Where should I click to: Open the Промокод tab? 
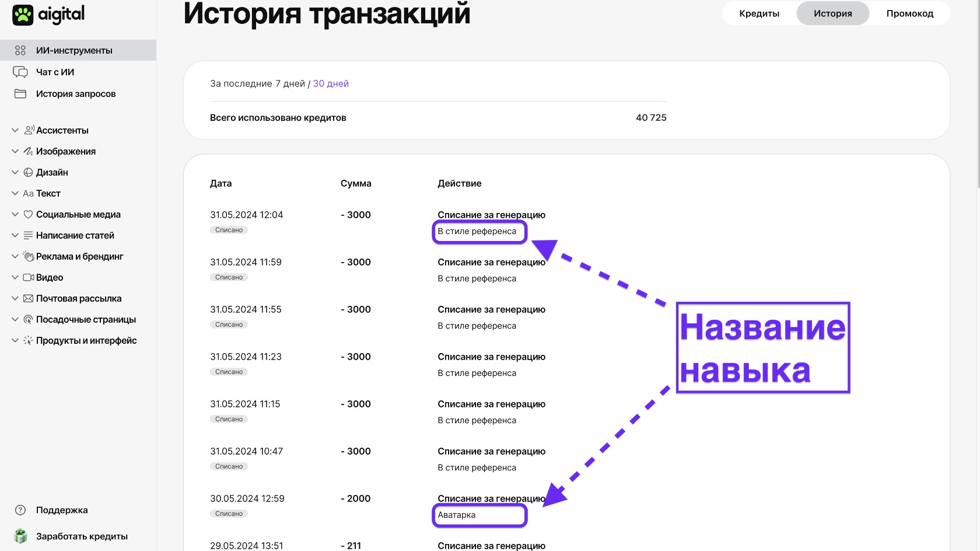[x=909, y=13]
